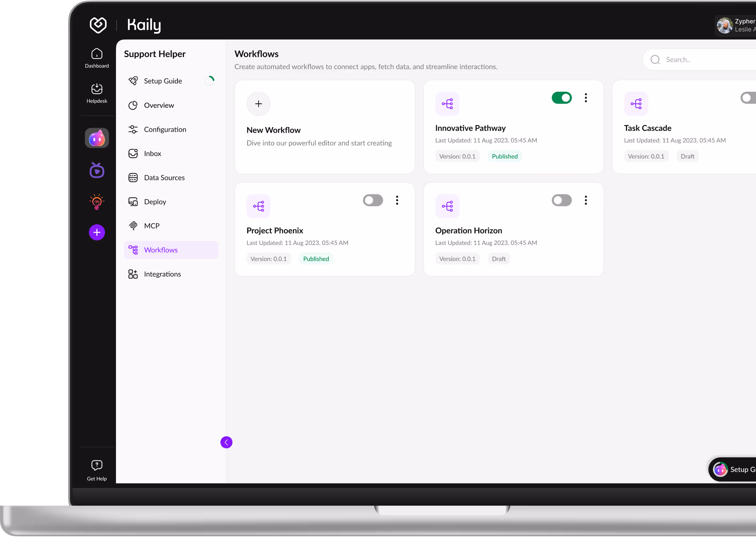This screenshot has height=540, width=756.
Task: Open the Dashboard from the sidebar
Action: point(97,57)
